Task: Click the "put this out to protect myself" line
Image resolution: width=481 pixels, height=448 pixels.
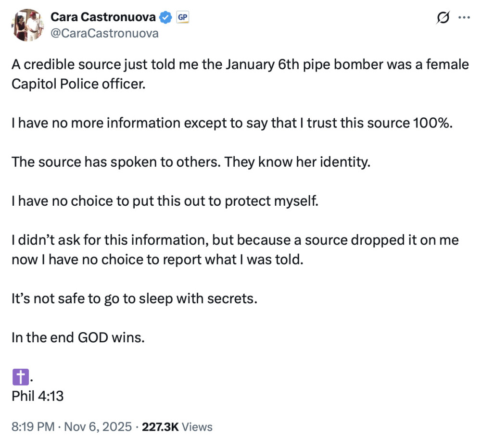Action: (x=165, y=200)
